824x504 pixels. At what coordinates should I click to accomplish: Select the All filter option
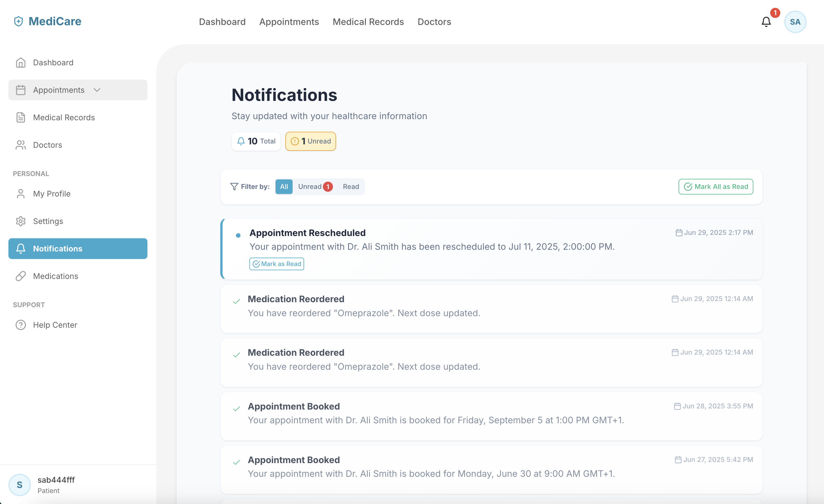pyautogui.click(x=284, y=187)
